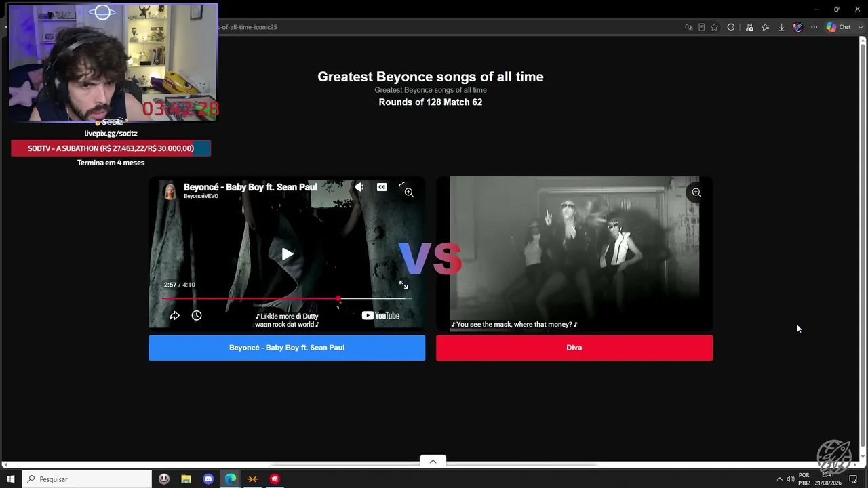868x488 pixels.
Task: Change POR PTB2 keyboard layout
Action: click(x=804, y=479)
